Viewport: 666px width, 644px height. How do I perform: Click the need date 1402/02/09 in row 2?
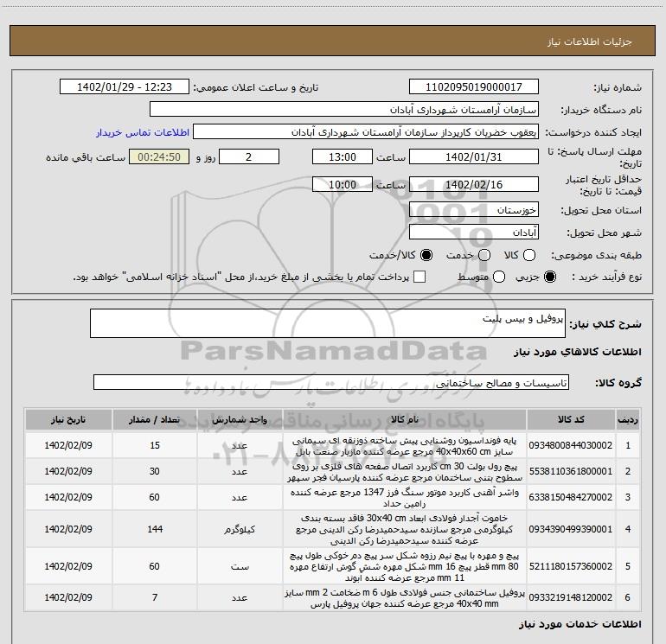point(68,471)
